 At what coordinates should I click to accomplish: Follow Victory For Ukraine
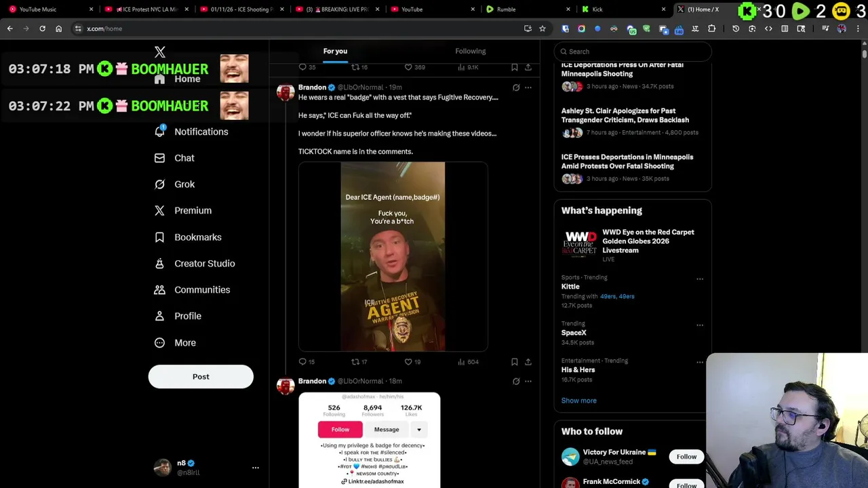pyautogui.click(x=686, y=457)
